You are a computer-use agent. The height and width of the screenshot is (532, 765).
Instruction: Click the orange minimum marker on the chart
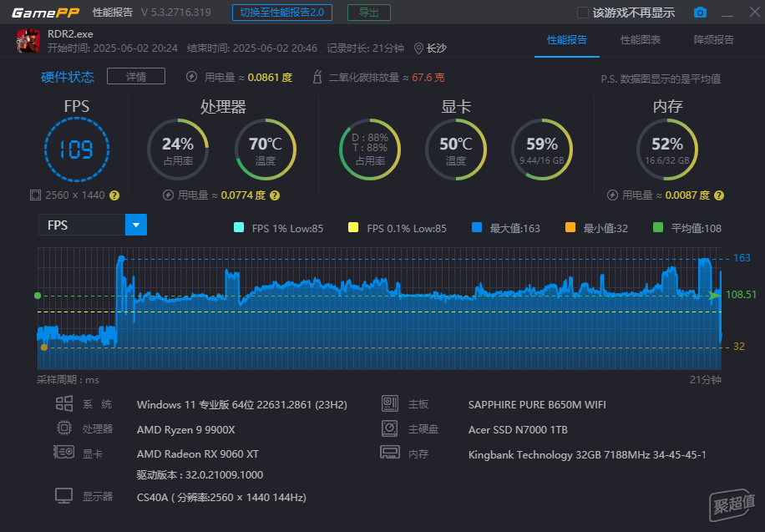(x=44, y=347)
